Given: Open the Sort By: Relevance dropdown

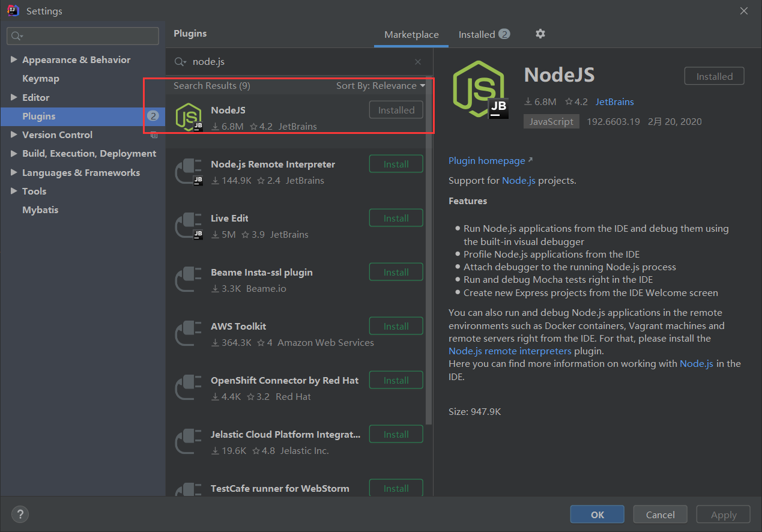Looking at the screenshot, I should tap(381, 86).
